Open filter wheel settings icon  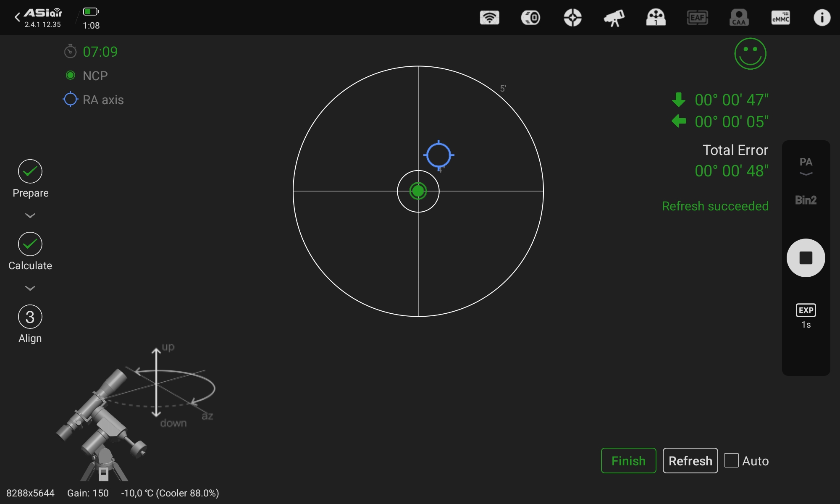coord(656,18)
